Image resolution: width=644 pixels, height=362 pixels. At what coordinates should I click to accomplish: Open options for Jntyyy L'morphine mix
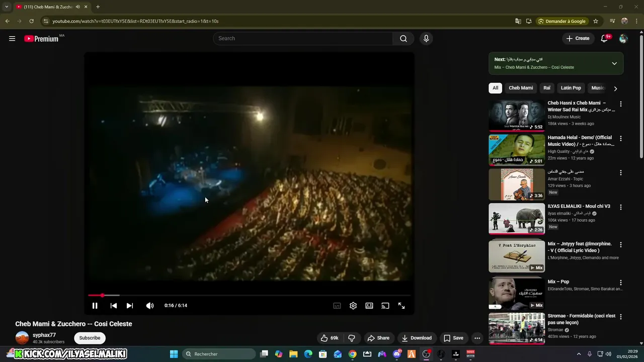click(x=620, y=245)
